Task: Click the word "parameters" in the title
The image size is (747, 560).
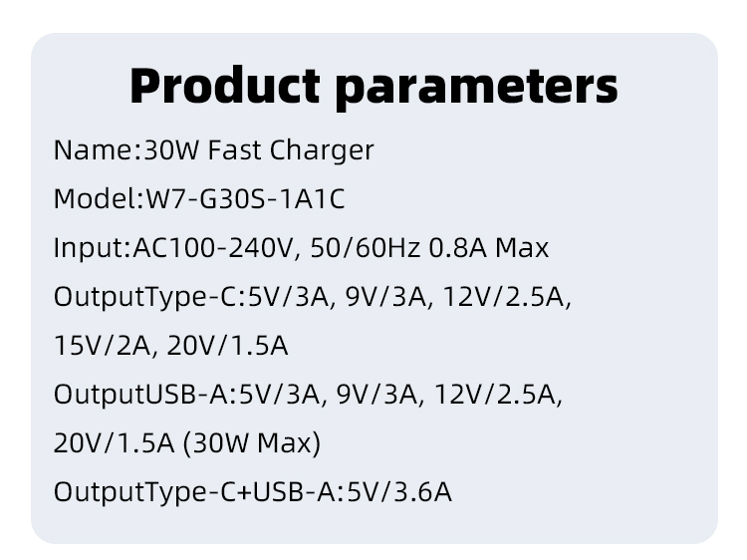Action: [476, 88]
